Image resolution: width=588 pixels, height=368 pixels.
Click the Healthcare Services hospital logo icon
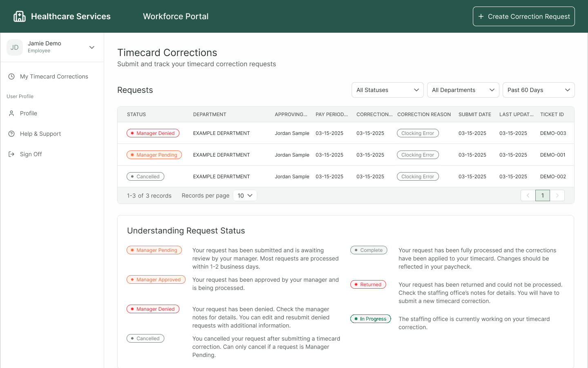(x=20, y=16)
